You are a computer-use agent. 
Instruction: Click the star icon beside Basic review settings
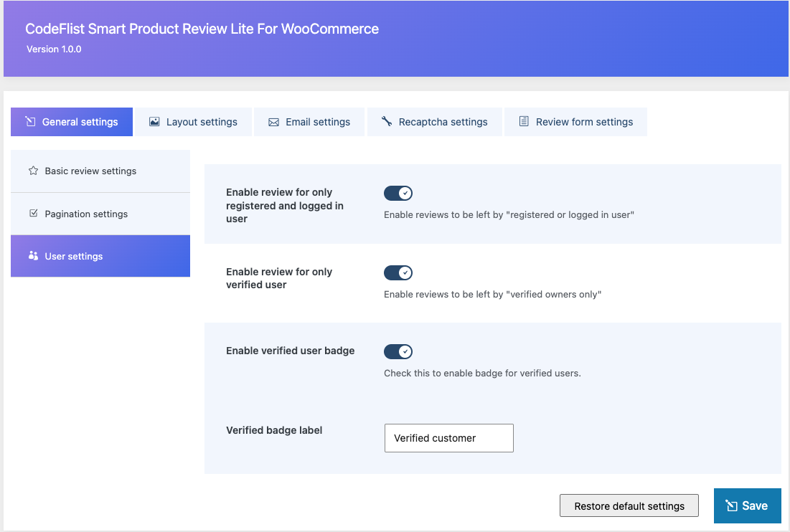33,171
